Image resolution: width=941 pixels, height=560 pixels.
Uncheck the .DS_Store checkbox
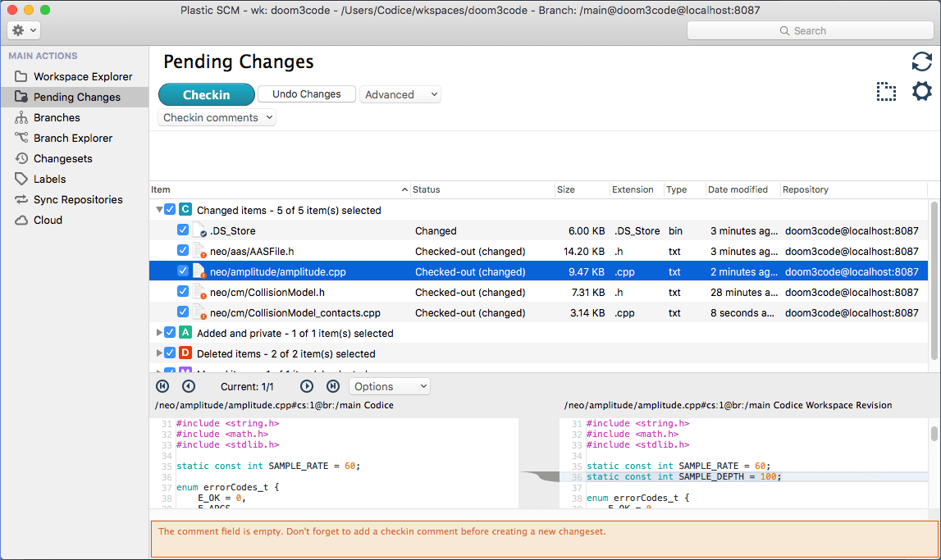183,230
